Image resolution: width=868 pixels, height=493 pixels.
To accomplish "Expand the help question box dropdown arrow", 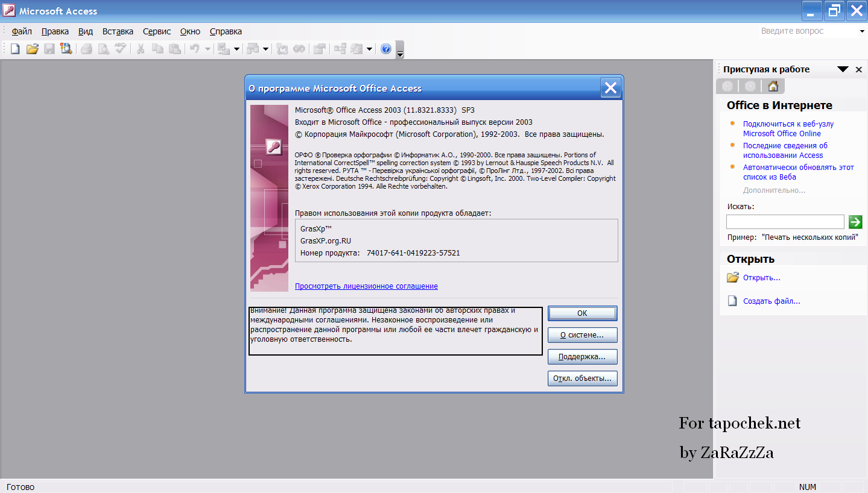I will click(x=861, y=31).
